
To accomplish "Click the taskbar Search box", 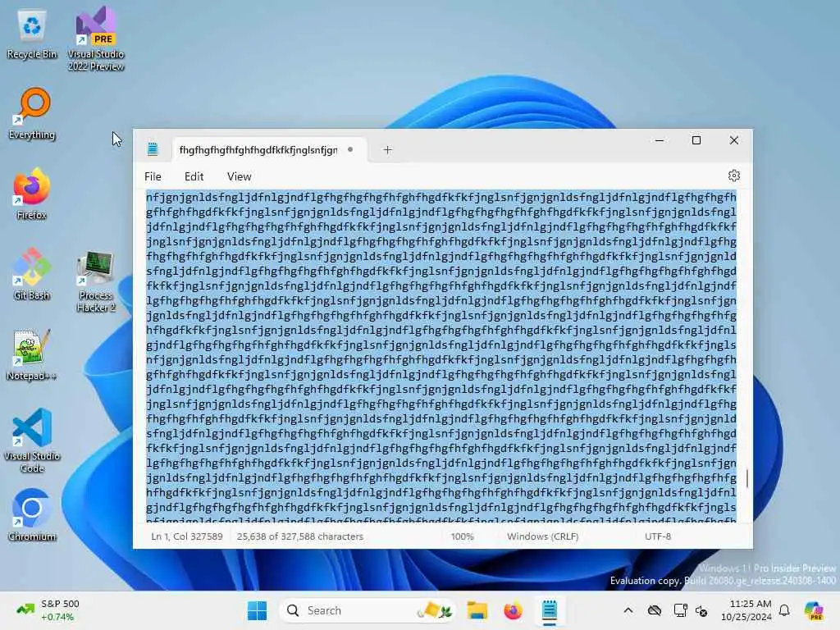I will tap(367, 610).
